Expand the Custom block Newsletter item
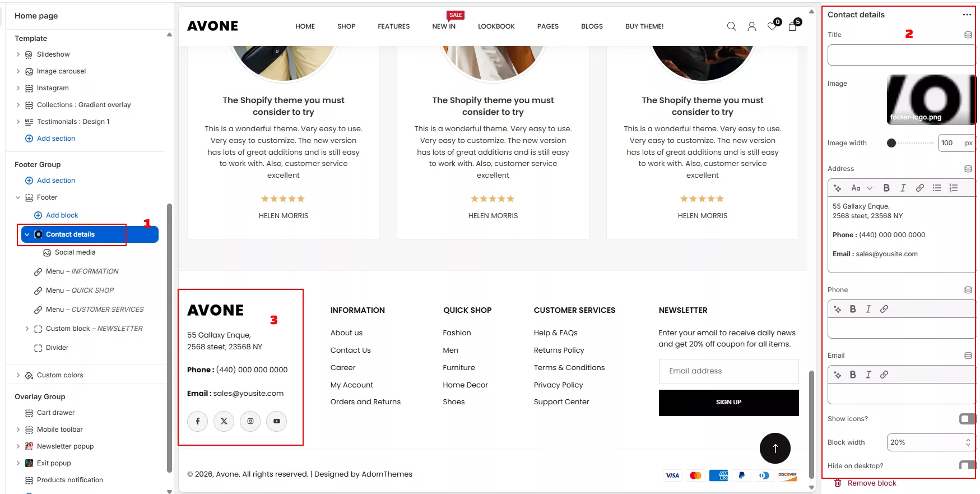 (x=27, y=329)
